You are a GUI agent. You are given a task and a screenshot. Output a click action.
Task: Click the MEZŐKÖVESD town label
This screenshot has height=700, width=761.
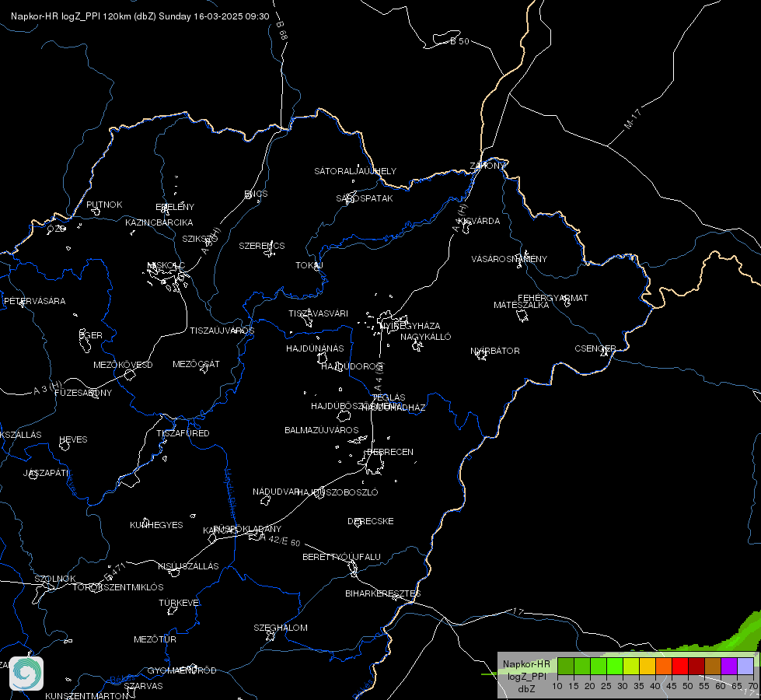(124, 365)
